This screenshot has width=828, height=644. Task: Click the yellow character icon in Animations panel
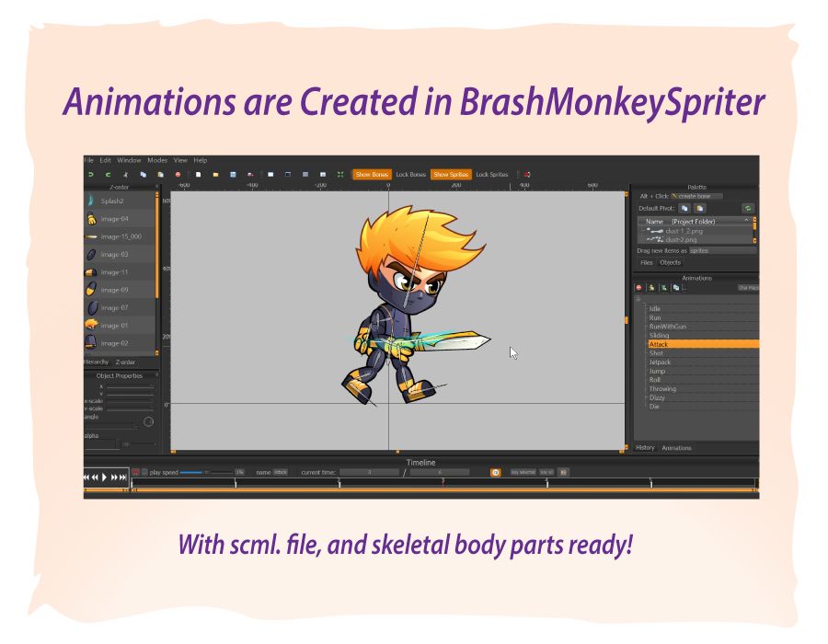click(651, 288)
